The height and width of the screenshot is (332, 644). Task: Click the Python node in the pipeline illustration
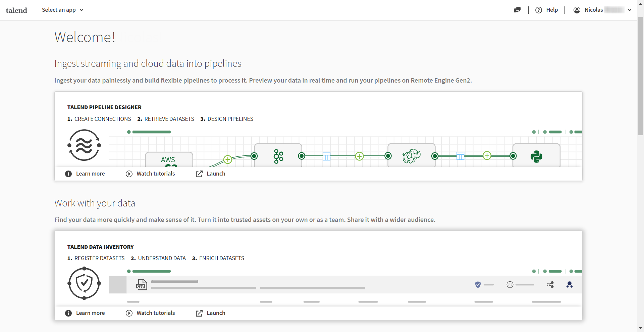tap(537, 156)
